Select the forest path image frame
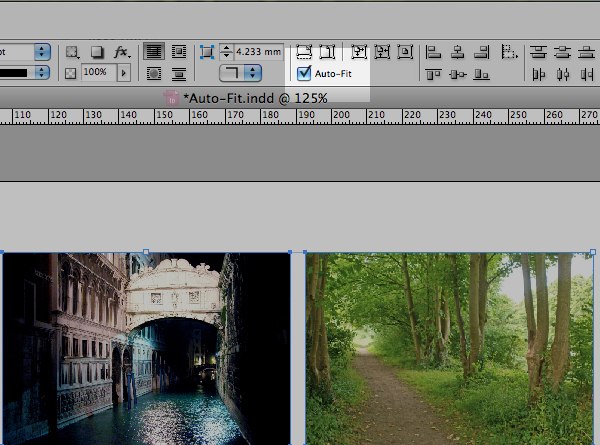This screenshot has height=445, width=600. (449, 348)
